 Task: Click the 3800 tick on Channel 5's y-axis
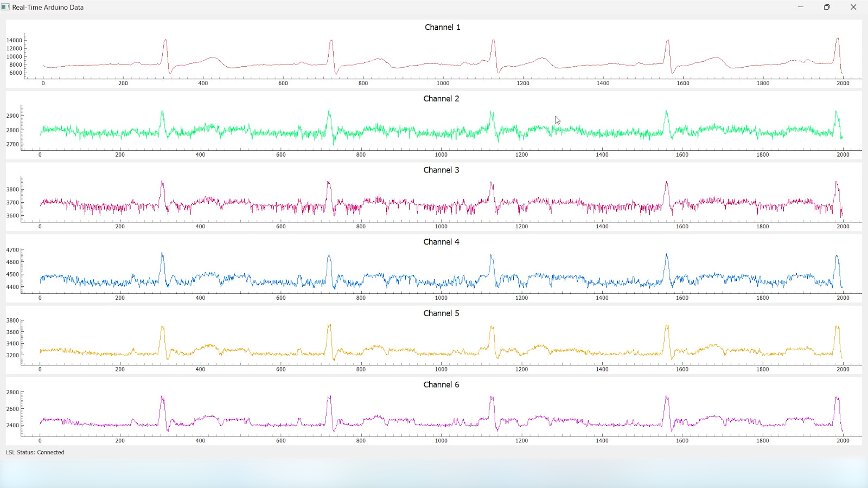click(x=12, y=320)
